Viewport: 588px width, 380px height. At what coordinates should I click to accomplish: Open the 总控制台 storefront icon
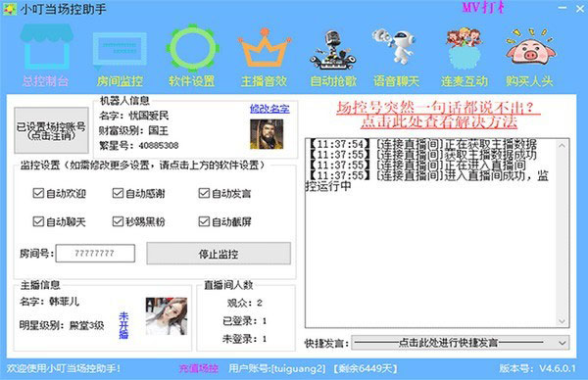coord(46,48)
